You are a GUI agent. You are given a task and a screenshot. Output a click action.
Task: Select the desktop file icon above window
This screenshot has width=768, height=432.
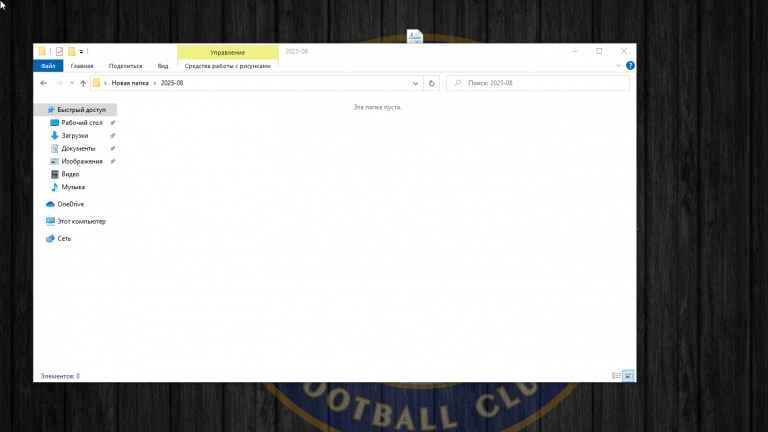(x=415, y=36)
